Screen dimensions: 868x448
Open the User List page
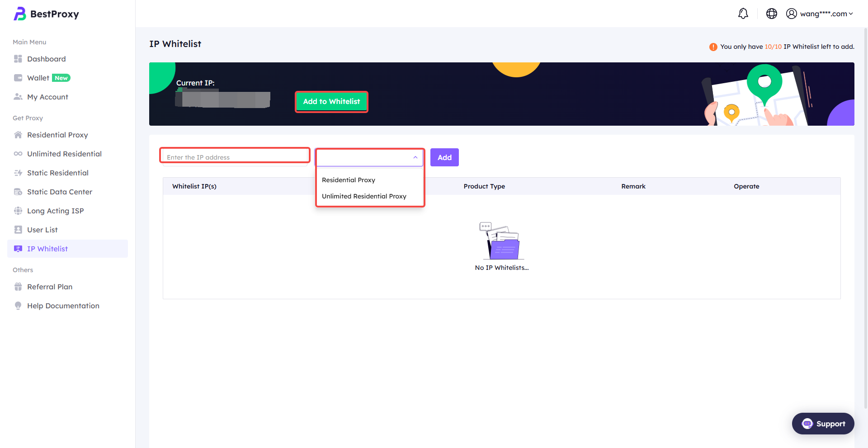[x=68, y=230]
